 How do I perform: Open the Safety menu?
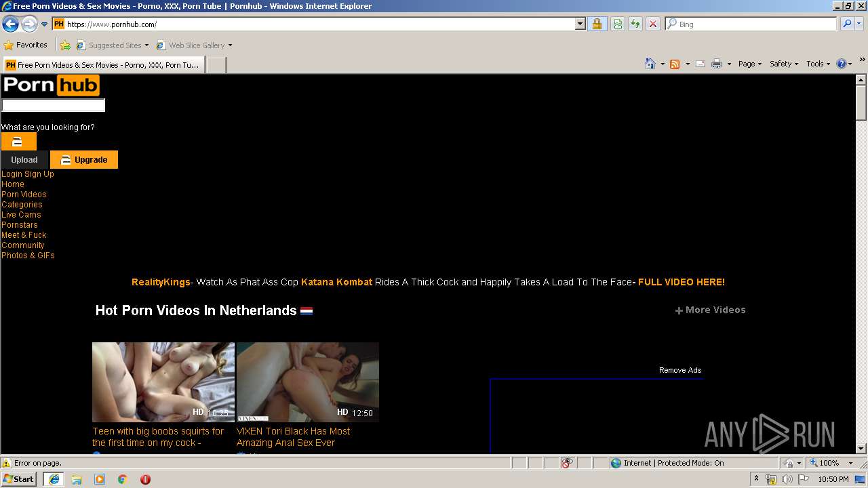tap(784, 64)
